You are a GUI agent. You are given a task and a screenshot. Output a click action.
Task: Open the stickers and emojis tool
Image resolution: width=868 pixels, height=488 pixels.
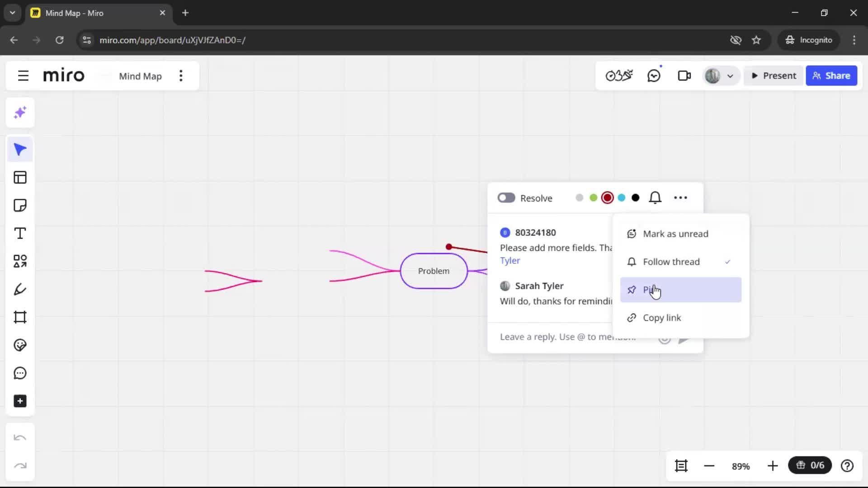point(20,345)
